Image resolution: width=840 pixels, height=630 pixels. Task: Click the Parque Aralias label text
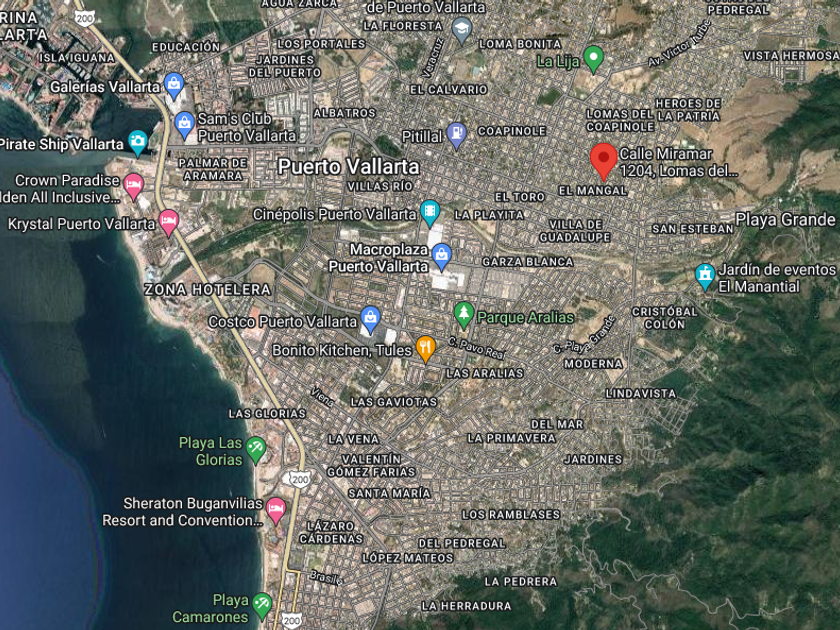click(525, 318)
